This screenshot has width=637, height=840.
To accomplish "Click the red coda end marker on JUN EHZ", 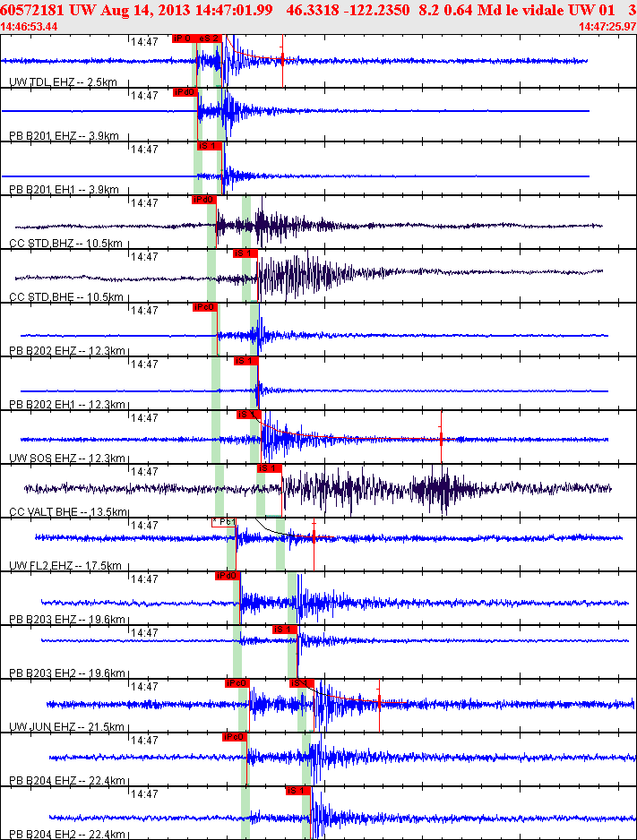I will (379, 703).
